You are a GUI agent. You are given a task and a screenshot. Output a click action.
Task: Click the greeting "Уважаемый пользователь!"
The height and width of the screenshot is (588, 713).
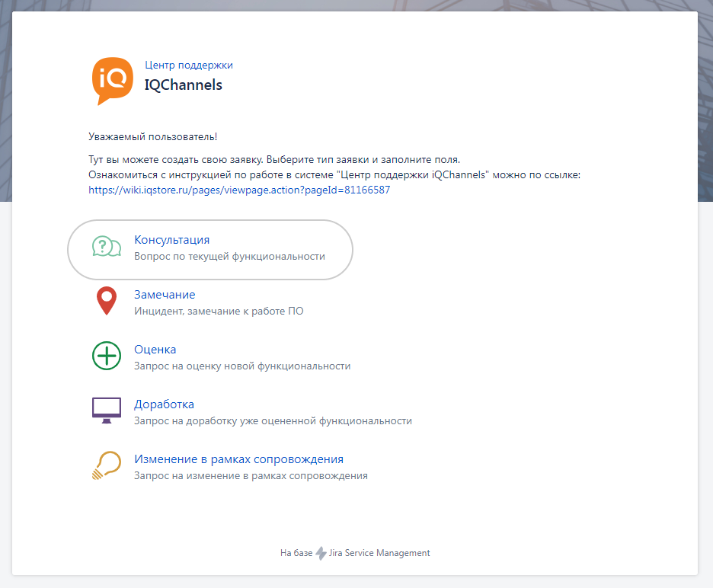pos(153,137)
